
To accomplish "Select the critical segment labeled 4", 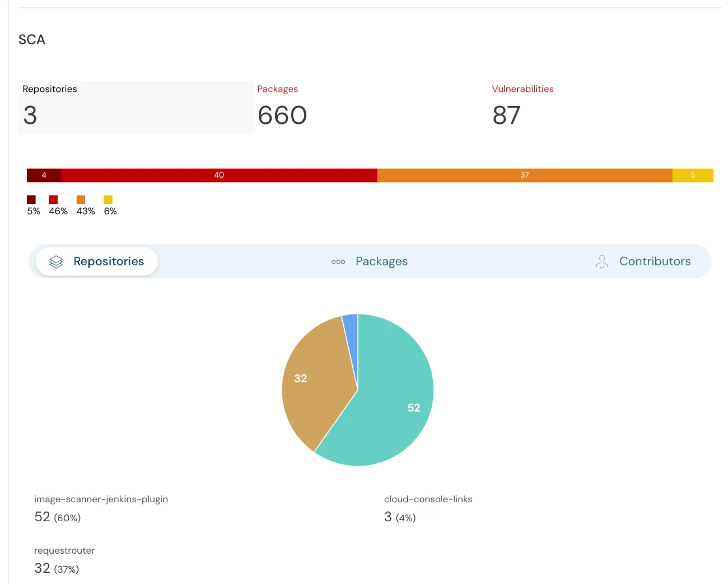I will [44, 175].
